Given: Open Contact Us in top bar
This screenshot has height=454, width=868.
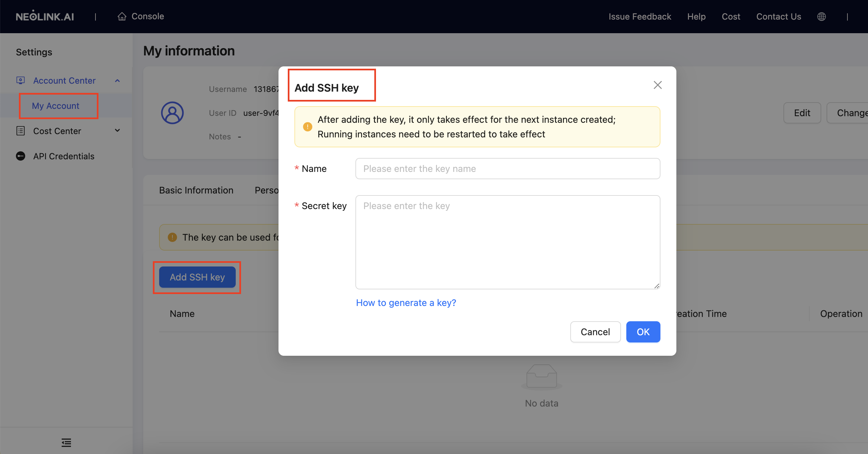Looking at the screenshot, I should coord(778,17).
